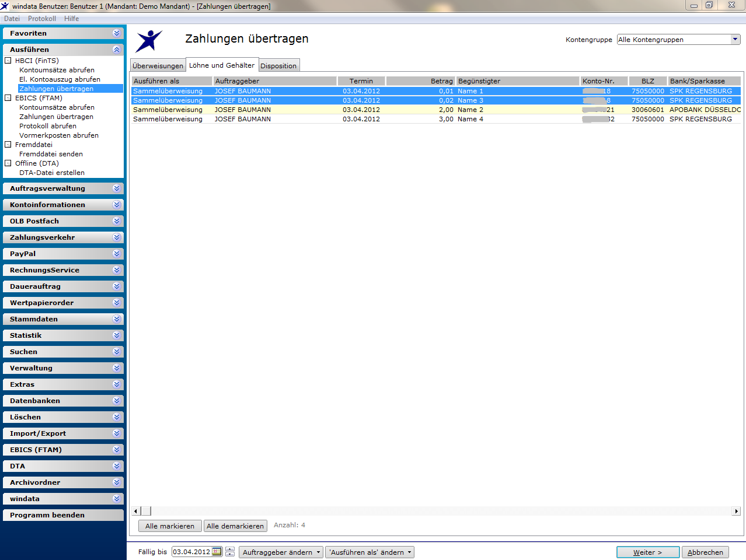Open the Protokoll menu

coord(42,19)
